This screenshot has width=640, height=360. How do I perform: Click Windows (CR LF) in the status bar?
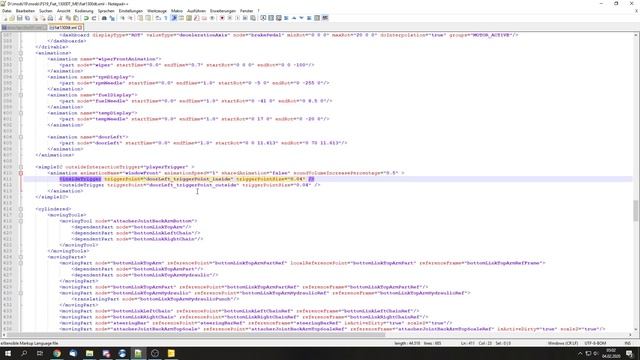(x=563, y=343)
